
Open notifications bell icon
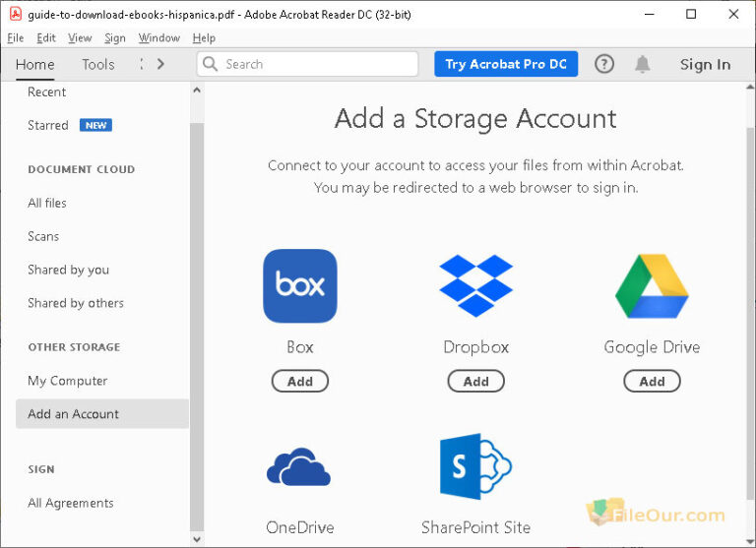pos(643,64)
